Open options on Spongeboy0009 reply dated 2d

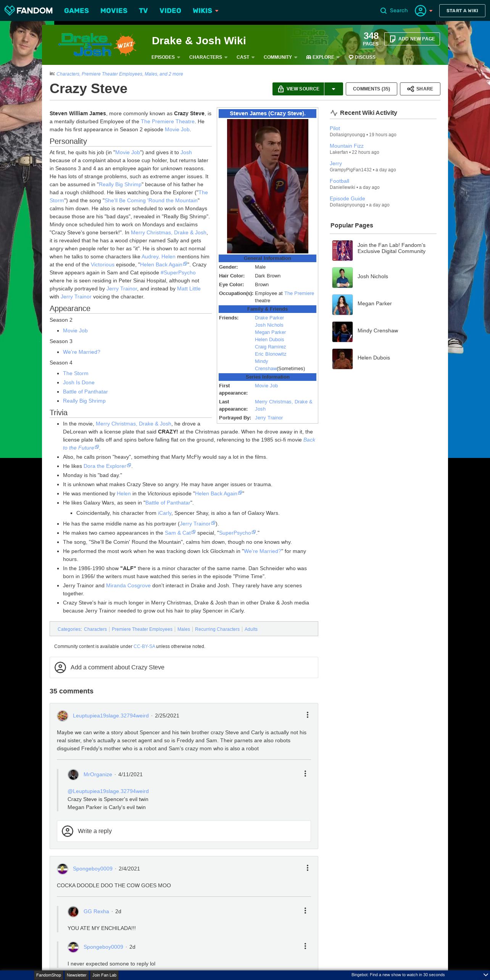[x=305, y=946]
